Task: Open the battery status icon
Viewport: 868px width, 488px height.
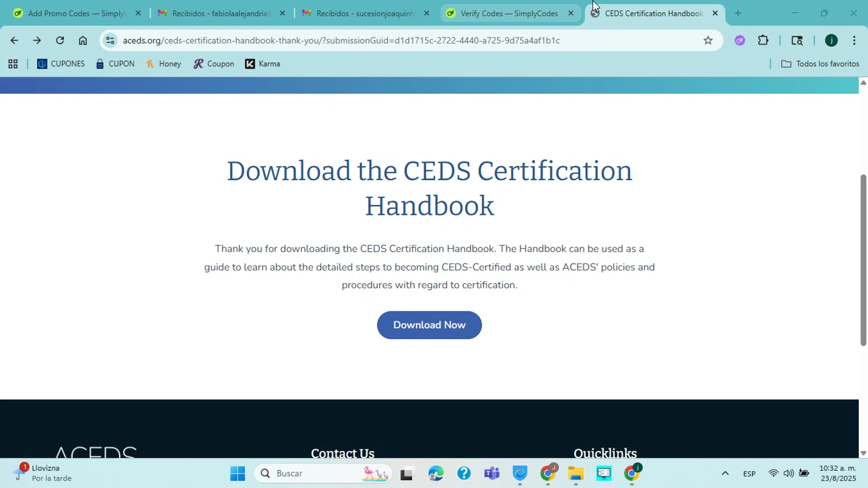Action: [804, 474]
